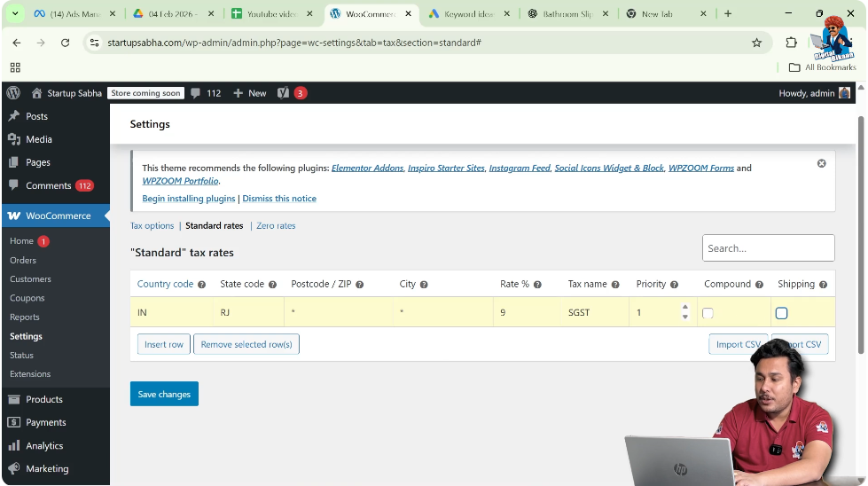The width and height of the screenshot is (868, 486).
Task: Click the WordPress logo in admin bar
Action: 13,93
